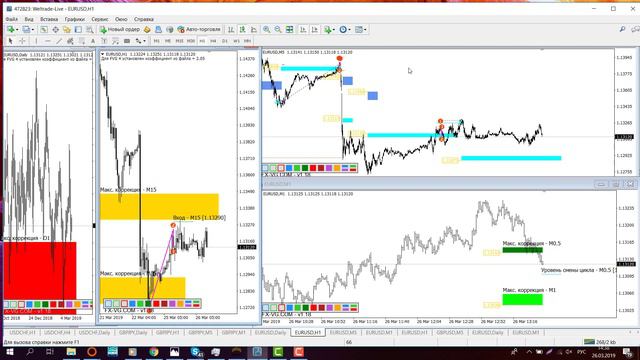The image size is (640, 360).
Task: Open the Profiles toolbar icon
Action: (x=26, y=29)
